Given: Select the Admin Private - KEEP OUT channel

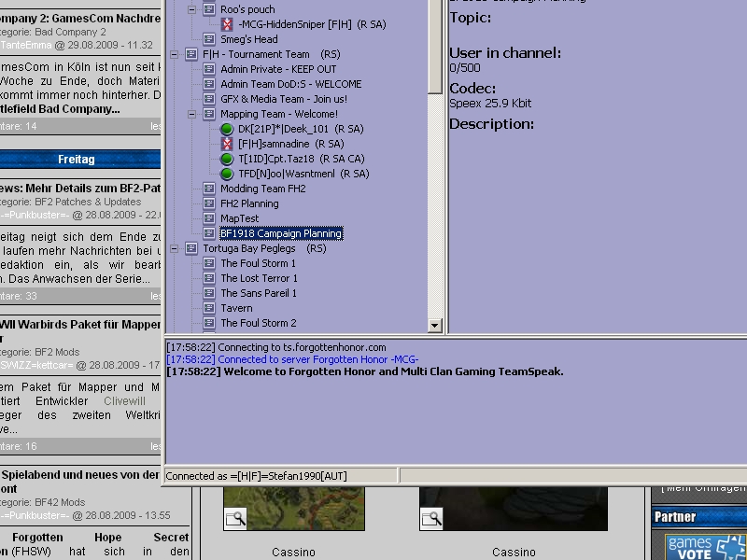Looking at the screenshot, I should (x=278, y=69).
